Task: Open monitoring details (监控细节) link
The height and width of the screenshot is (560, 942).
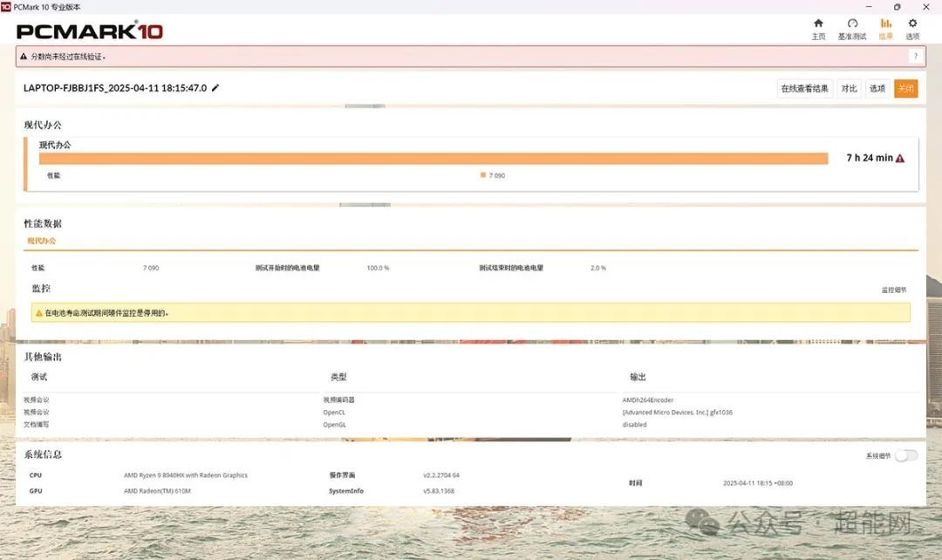Action: click(894, 290)
